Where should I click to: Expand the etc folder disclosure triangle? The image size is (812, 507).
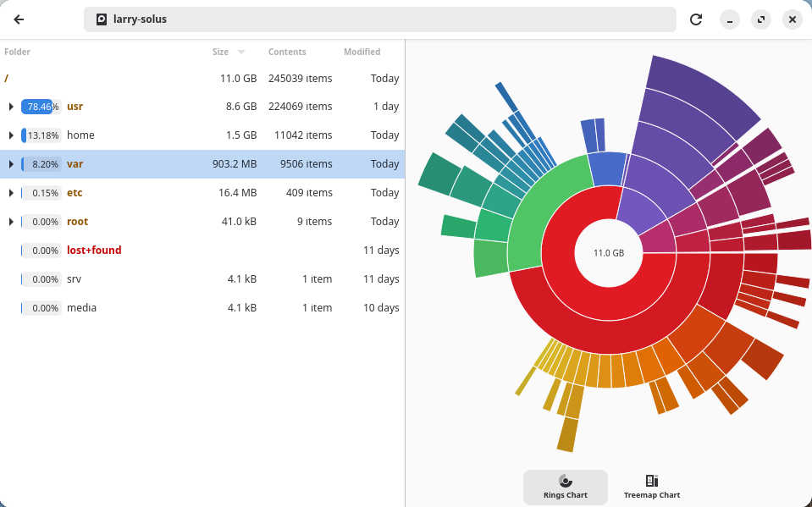(11, 193)
